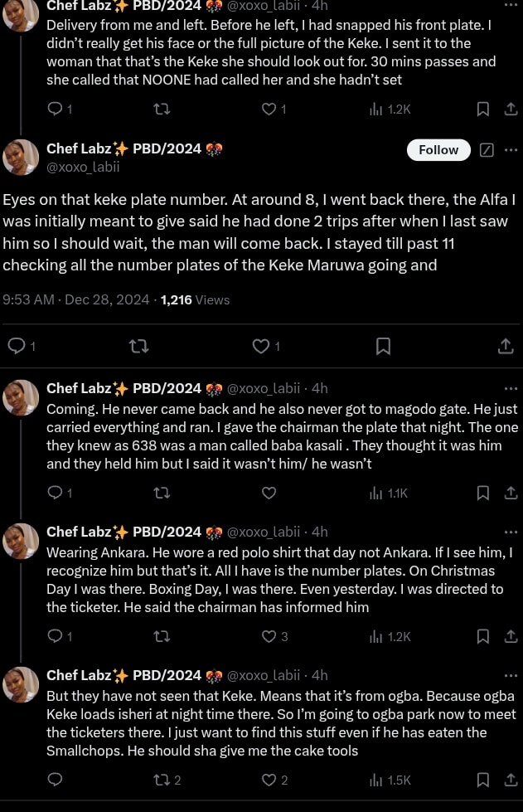Repost the 'But they have not seen that Keke' tweet
The height and width of the screenshot is (812, 523).
click(162, 780)
